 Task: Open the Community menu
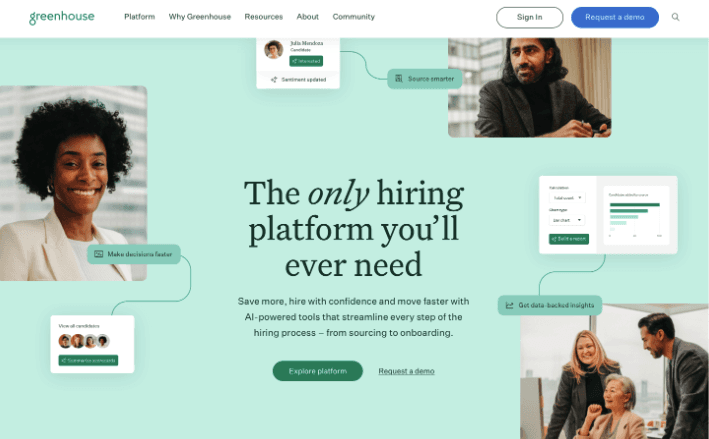click(354, 17)
